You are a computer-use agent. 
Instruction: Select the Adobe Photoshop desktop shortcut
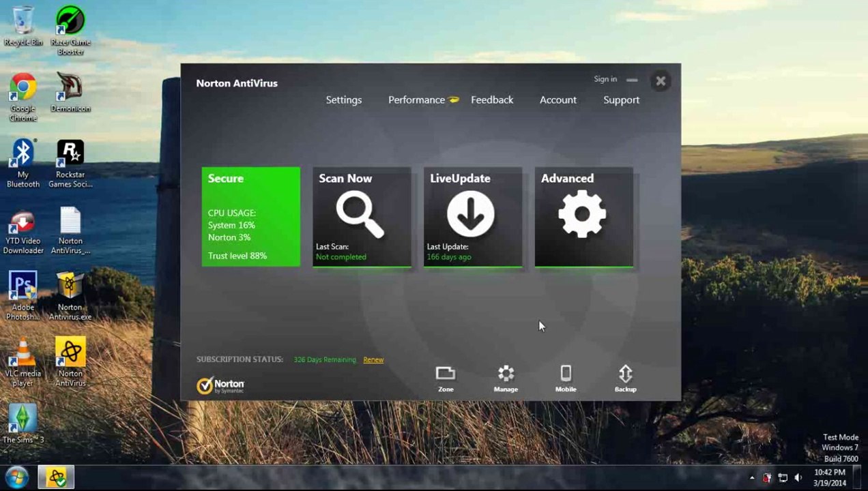23,297
